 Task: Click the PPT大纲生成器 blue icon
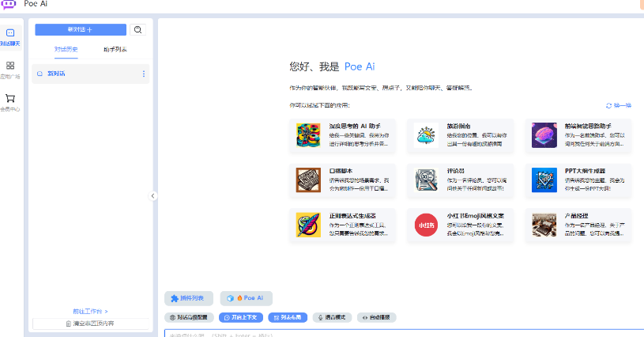544,180
